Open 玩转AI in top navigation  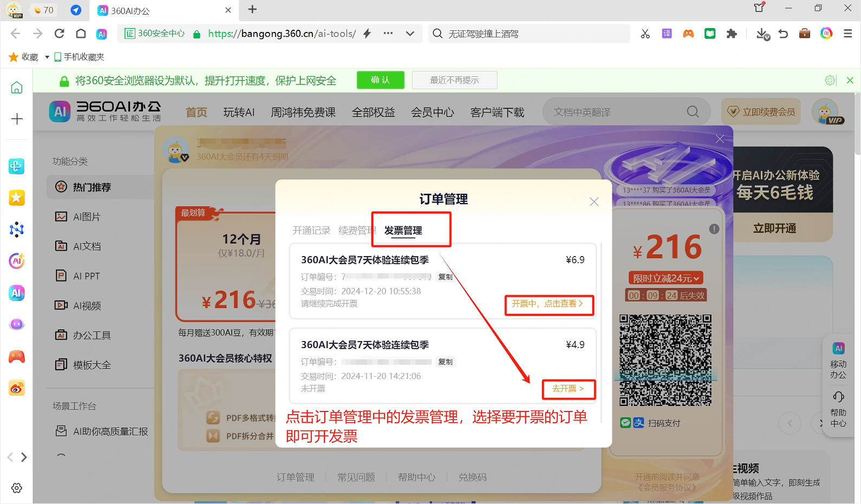(239, 112)
